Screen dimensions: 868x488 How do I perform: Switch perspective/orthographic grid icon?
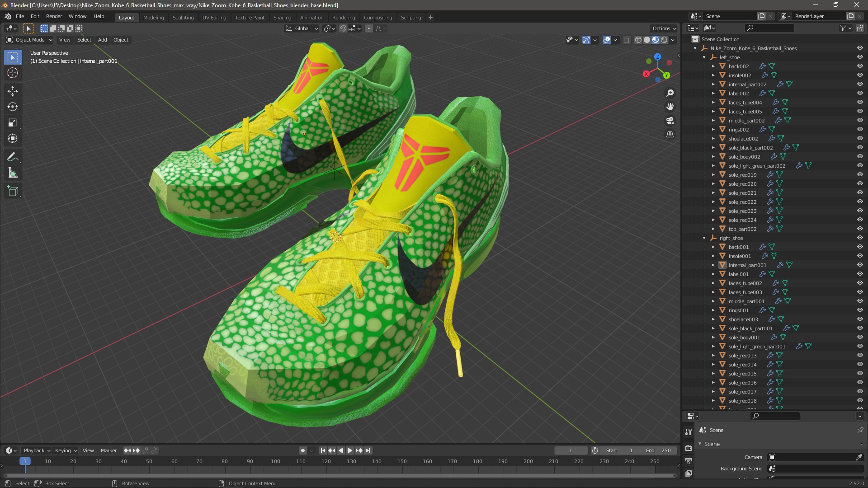(x=670, y=135)
